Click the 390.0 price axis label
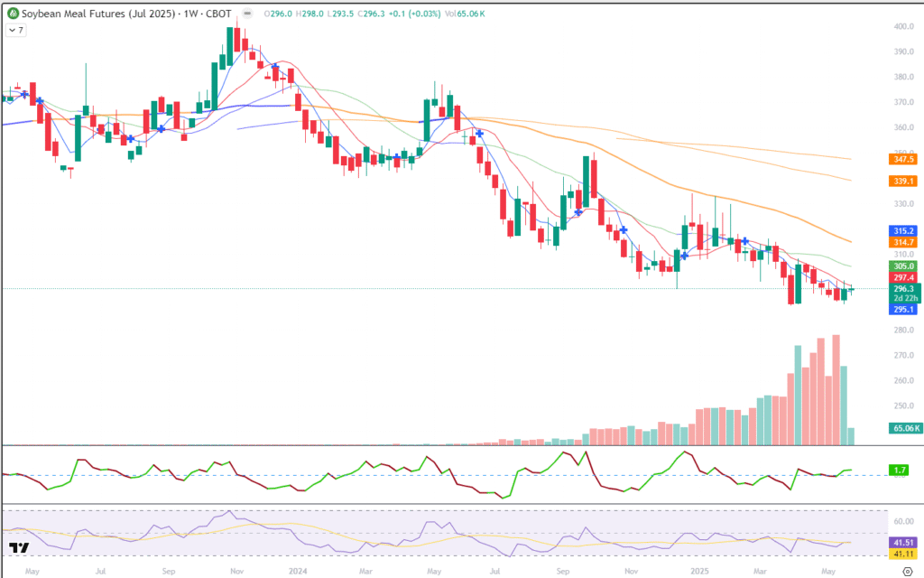Image resolution: width=924 pixels, height=578 pixels. click(903, 51)
